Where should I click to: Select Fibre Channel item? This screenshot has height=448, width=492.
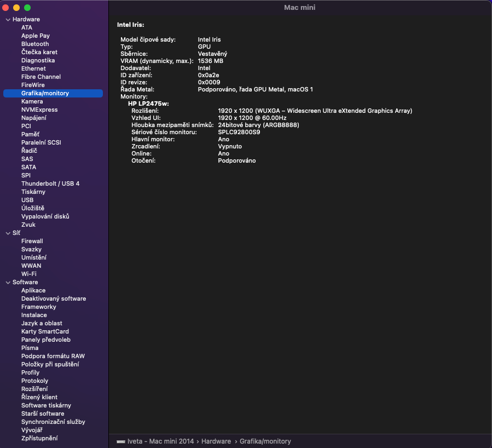tap(41, 77)
